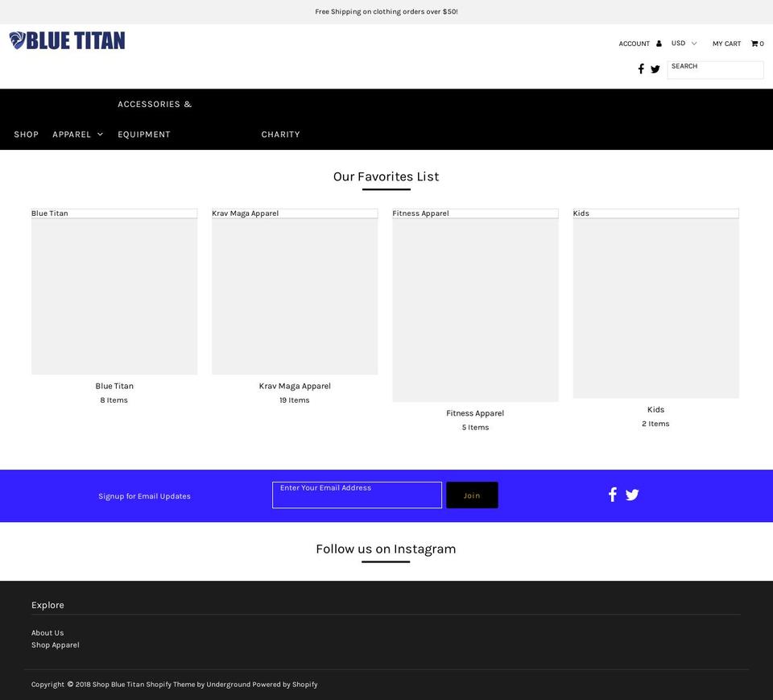Image resolution: width=773 pixels, height=700 pixels.
Task: Visit Twitter via the header icon
Action: (x=655, y=69)
